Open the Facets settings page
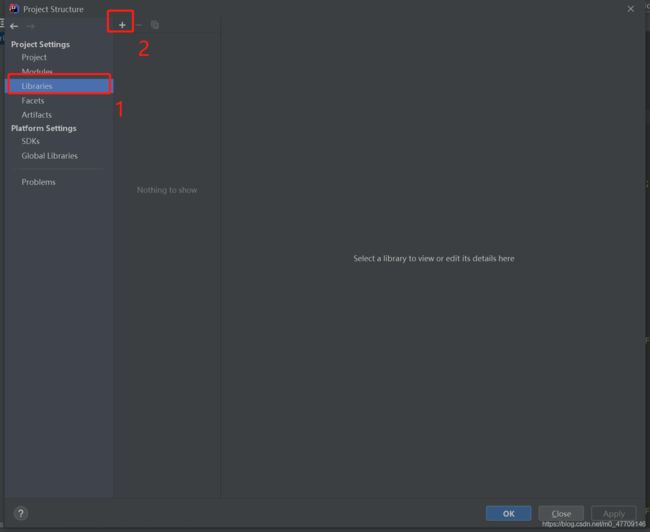This screenshot has height=532, width=650. [33, 100]
